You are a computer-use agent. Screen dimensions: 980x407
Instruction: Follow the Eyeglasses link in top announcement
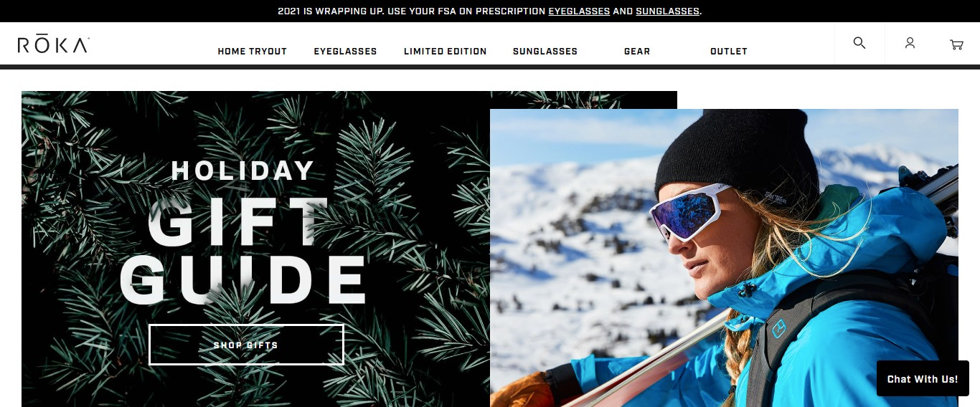point(579,11)
